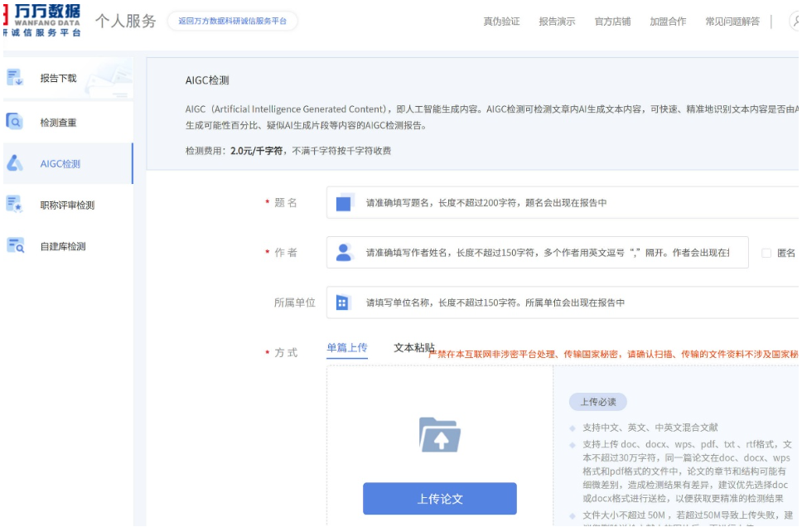Screen dimensions: 802x532
Task: Click the folder upload icon
Action: [439, 434]
